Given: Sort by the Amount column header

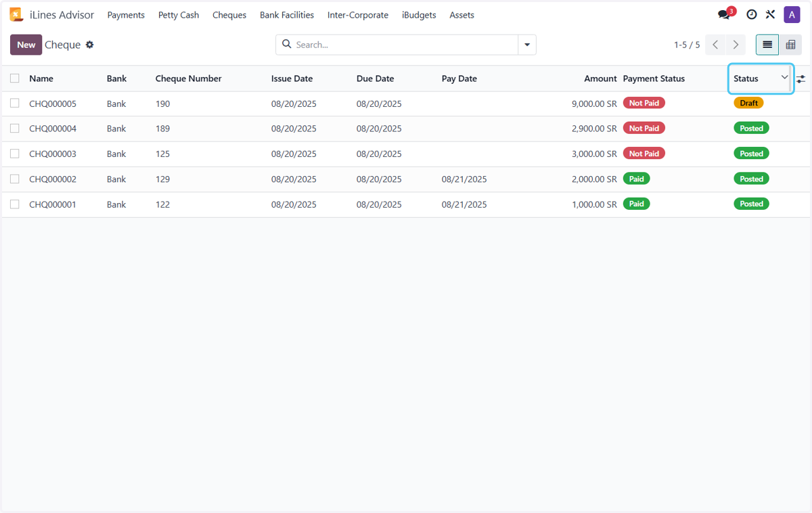Looking at the screenshot, I should (601, 79).
